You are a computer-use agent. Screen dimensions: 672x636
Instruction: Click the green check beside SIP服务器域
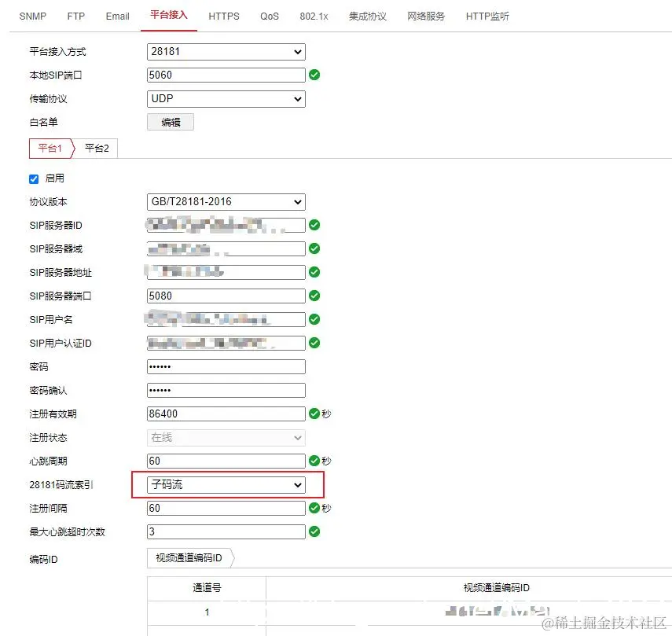314,248
